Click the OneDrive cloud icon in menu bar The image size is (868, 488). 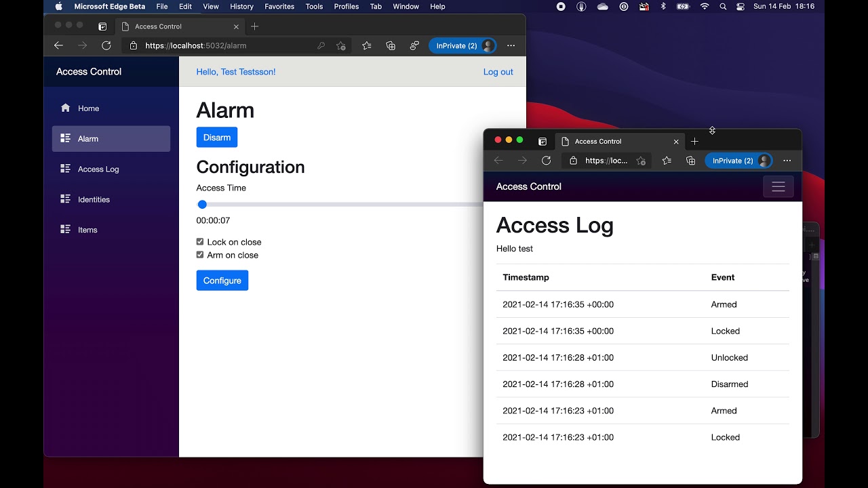602,6
